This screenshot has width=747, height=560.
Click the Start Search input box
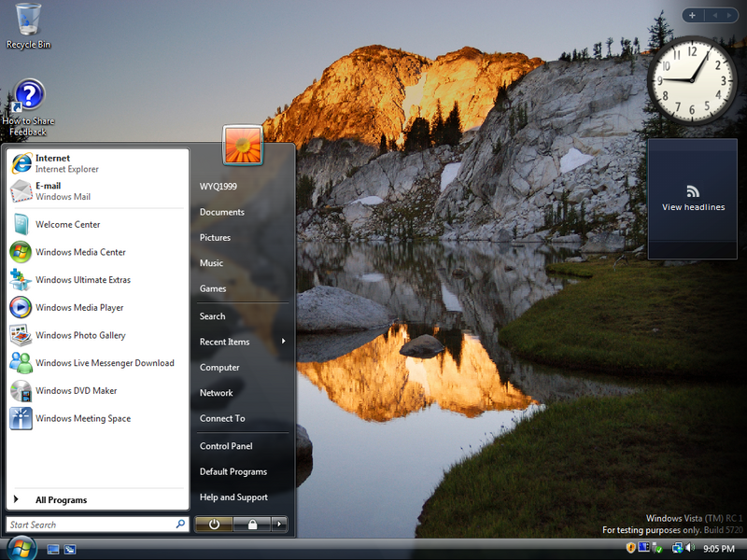click(x=90, y=525)
